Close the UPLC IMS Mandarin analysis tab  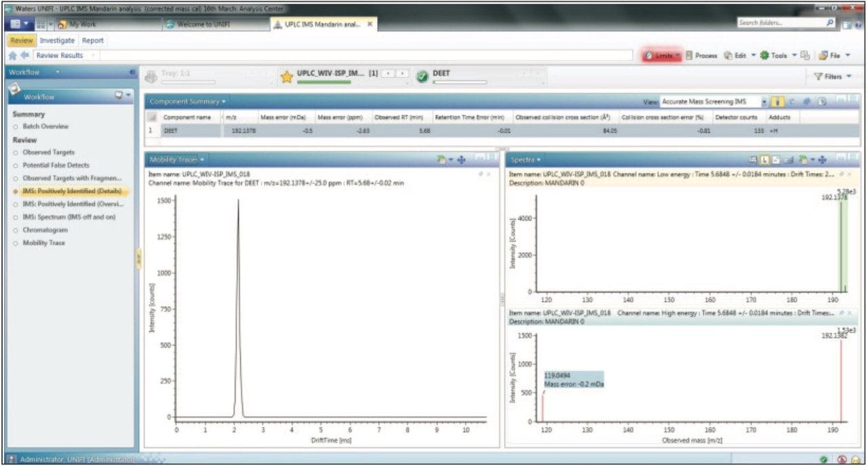coord(370,24)
